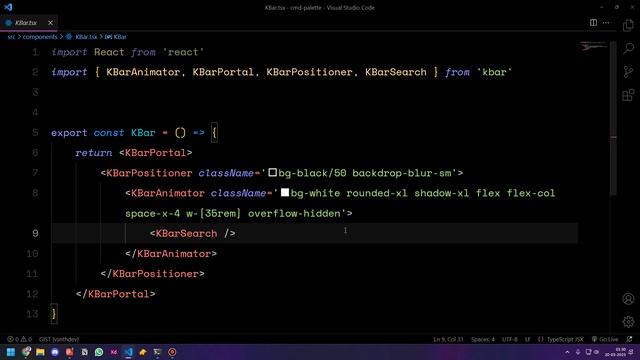Open the Explorer view in activity bar
This screenshot has width=640, height=360.
(x=628, y=26)
